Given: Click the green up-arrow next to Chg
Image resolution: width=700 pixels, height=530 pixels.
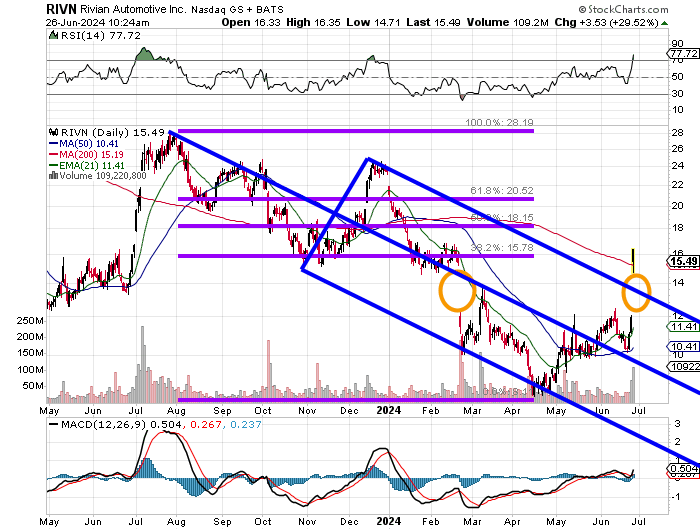Looking at the screenshot, I should pos(665,23).
